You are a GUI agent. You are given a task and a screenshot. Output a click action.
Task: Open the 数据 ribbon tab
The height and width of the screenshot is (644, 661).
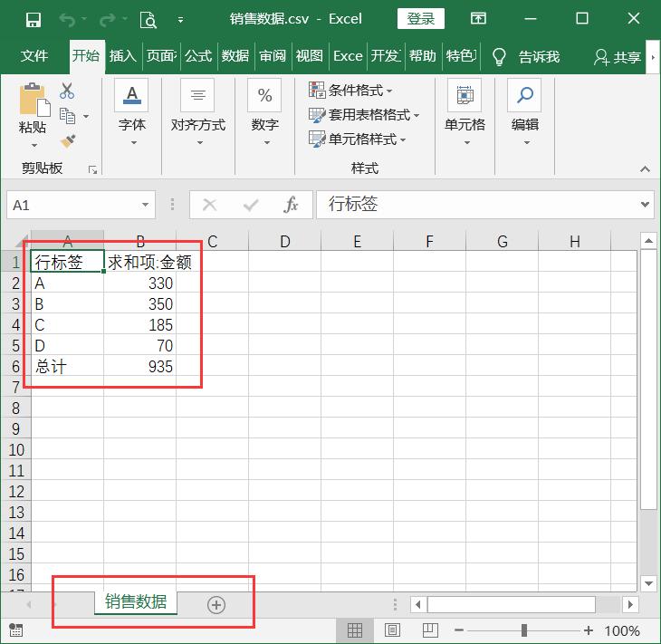pyautogui.click(x=235, y=56)
